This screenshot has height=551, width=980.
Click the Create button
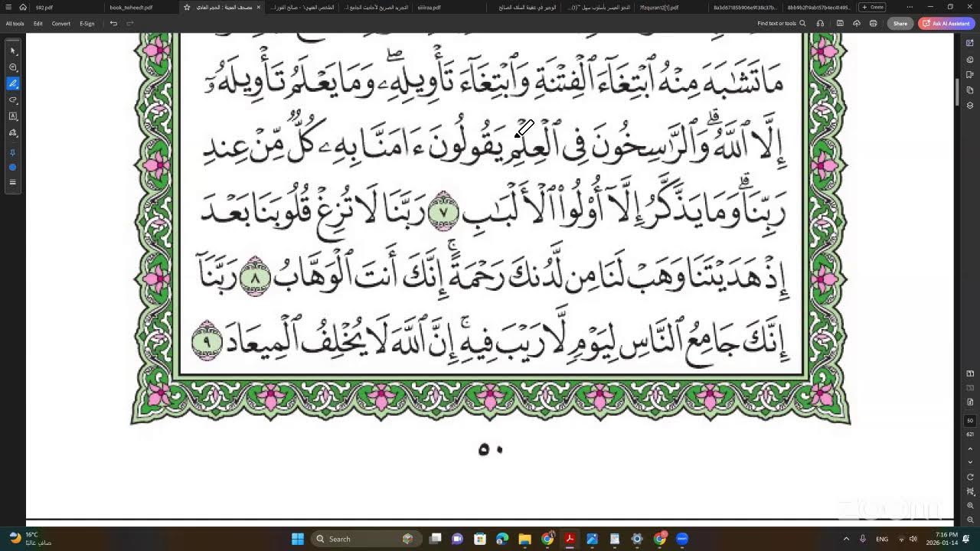[873, 7]
